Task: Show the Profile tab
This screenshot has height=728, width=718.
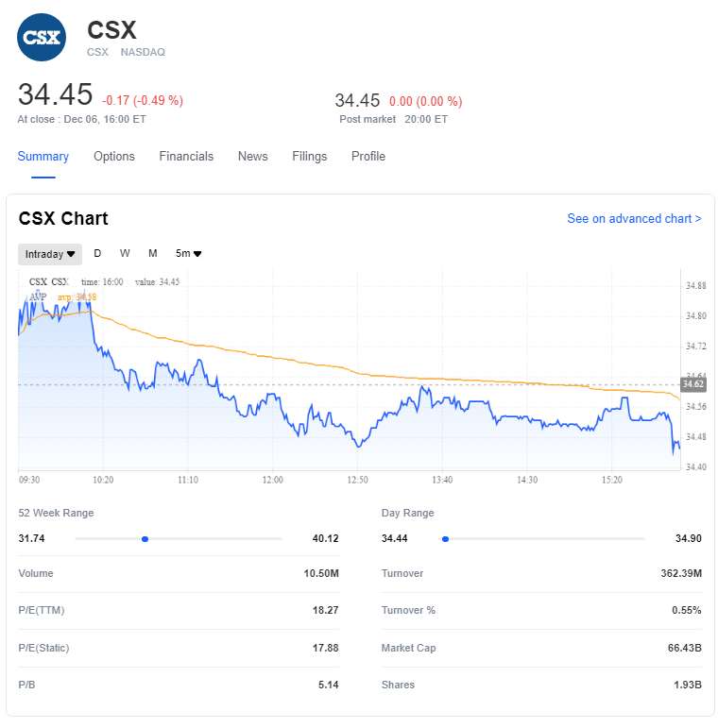Action: pos(368,157)
